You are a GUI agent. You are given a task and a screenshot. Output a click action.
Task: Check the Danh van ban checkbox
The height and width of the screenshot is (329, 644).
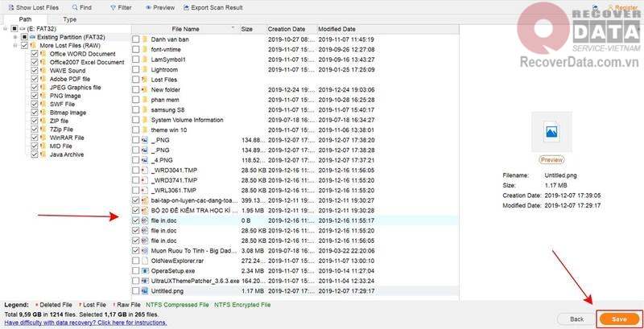point(136,39)
